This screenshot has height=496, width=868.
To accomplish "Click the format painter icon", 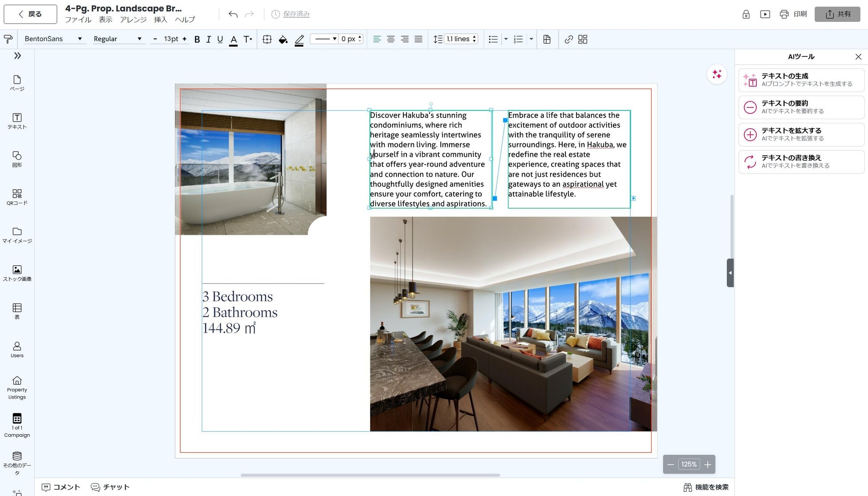I will 8,39.
